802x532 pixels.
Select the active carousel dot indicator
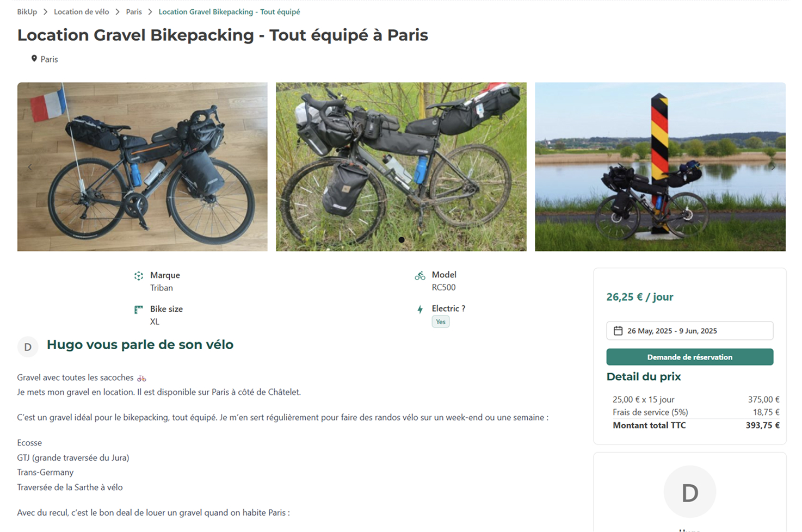tap(401, 239)
